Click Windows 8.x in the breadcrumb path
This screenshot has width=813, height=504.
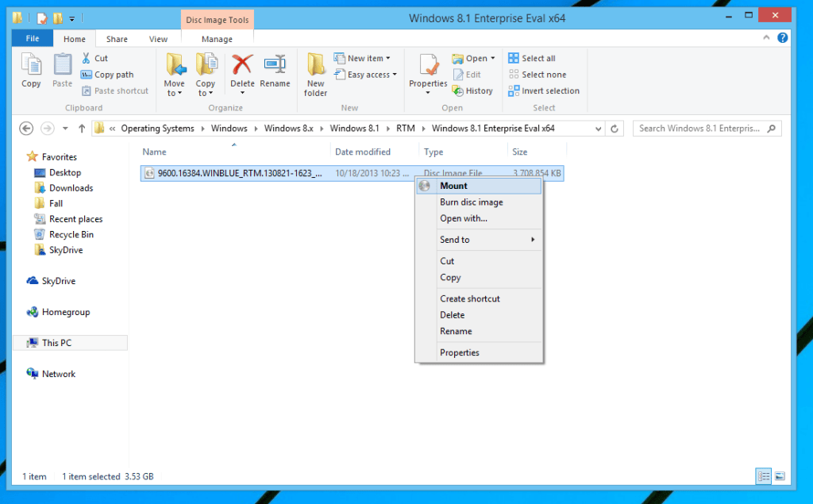point(289,129)
